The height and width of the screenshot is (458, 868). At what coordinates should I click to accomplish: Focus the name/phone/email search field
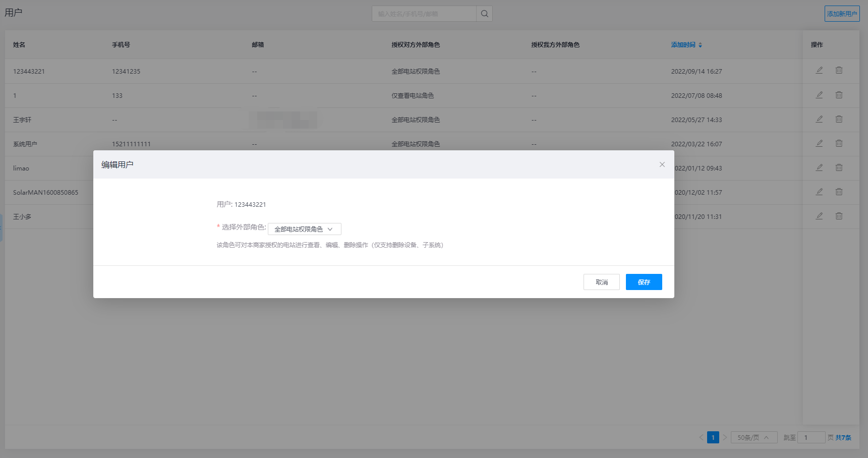tap(424, 14)
